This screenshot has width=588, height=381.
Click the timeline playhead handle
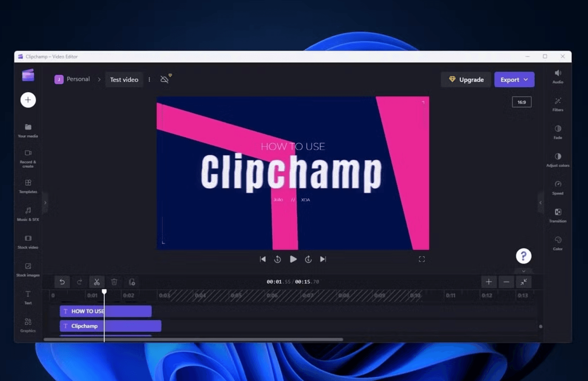104,292
